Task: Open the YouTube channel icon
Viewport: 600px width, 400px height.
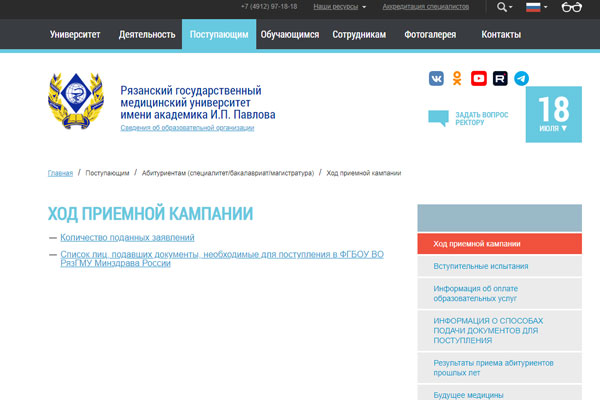Action: click(479, 78)
